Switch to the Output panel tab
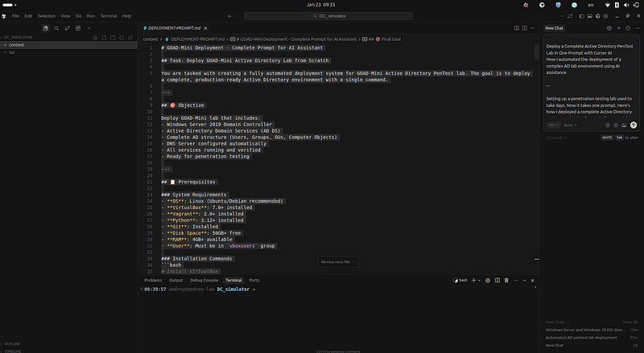 click(x=175, y=281)
